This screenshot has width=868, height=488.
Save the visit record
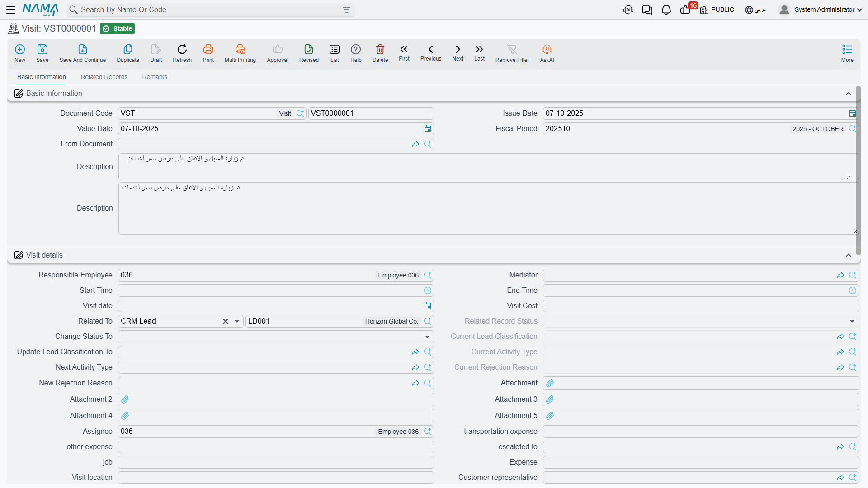[42, 53]
